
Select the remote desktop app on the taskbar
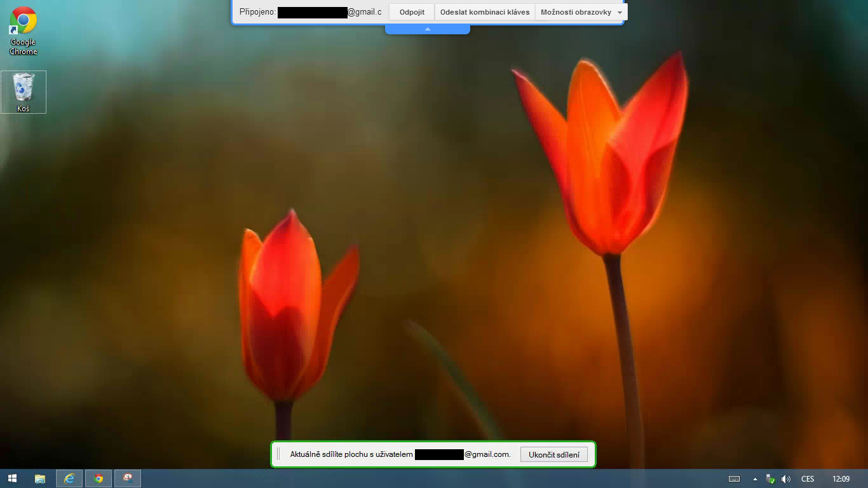[x=127, y=478]
